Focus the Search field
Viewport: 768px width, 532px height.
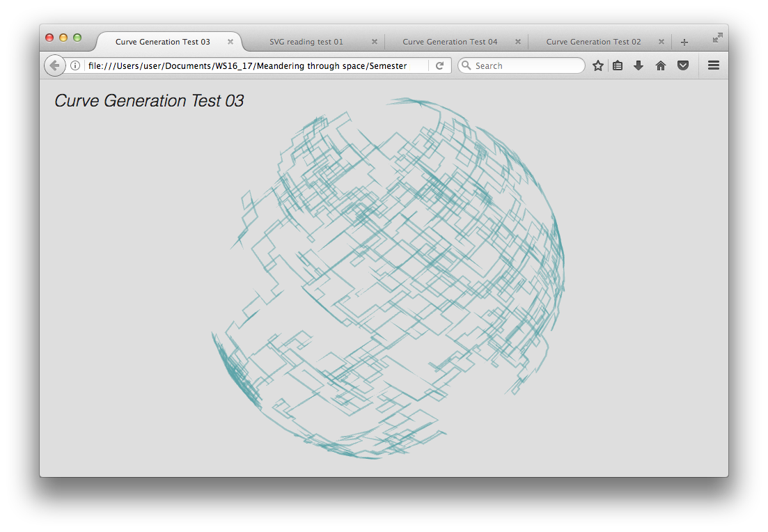click(x=526, y=65)
